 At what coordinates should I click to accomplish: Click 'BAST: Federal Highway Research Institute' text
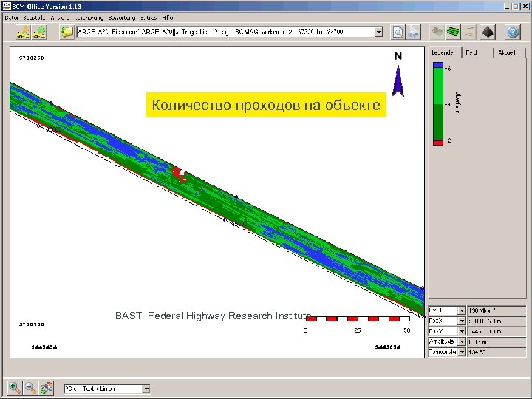(213, 316)
